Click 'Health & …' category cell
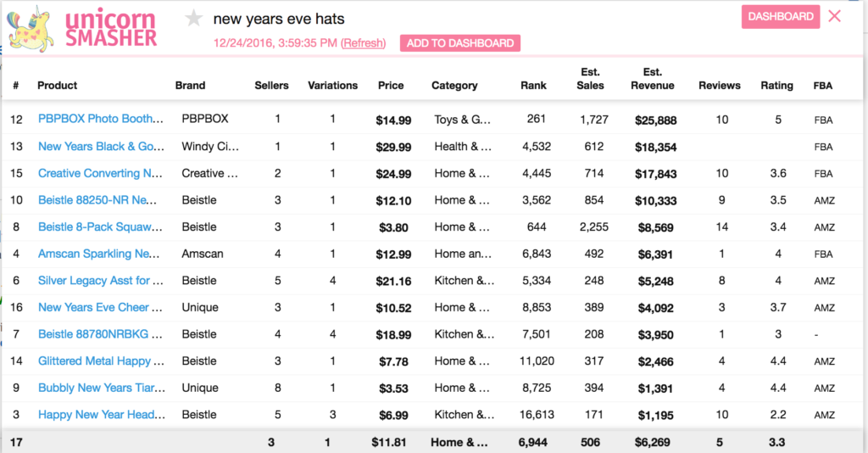 (x=463, y=146)
